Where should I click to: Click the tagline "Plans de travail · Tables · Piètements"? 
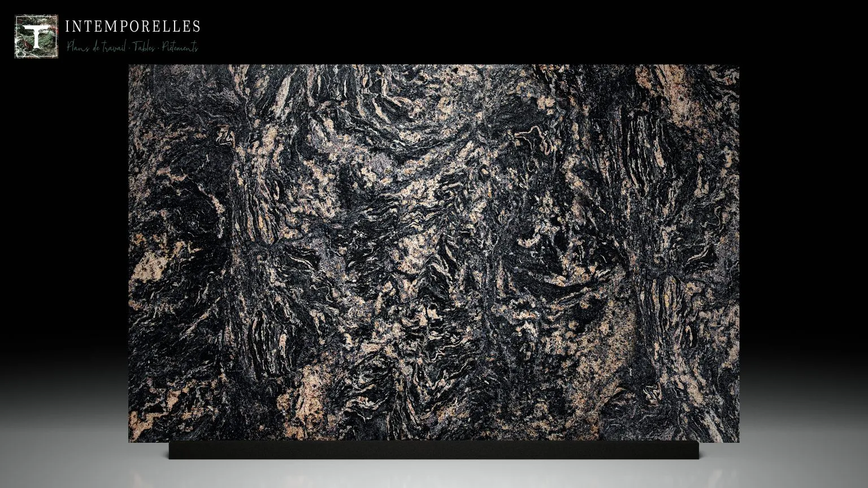133,47
